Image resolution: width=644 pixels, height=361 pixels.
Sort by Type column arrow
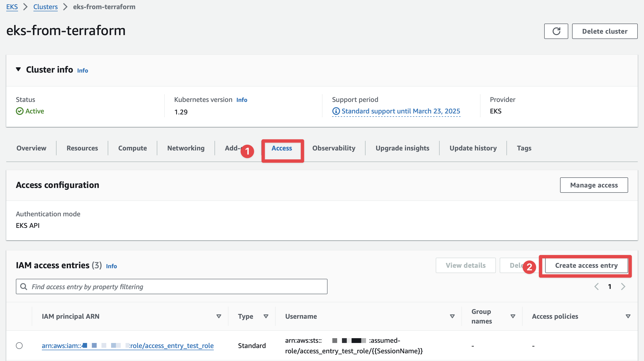point(266,316)
